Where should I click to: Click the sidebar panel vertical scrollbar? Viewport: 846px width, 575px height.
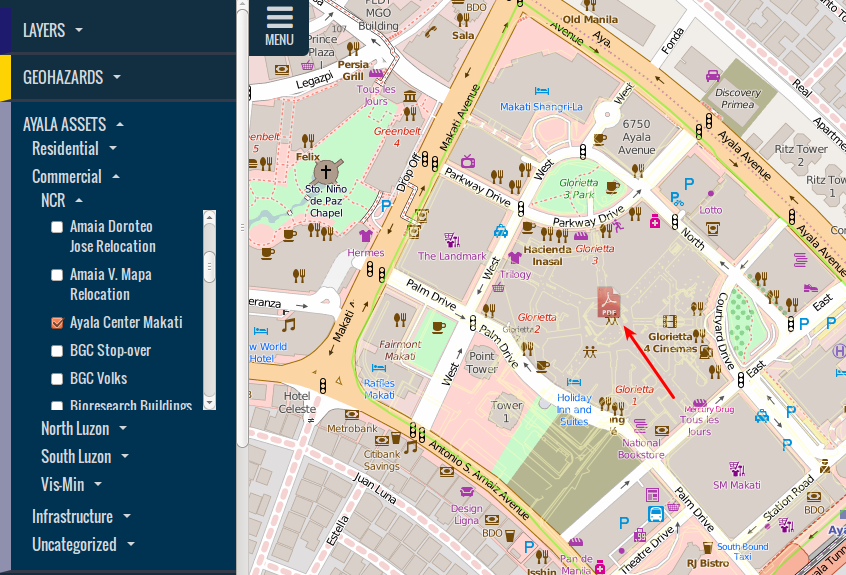click(242, 227)
